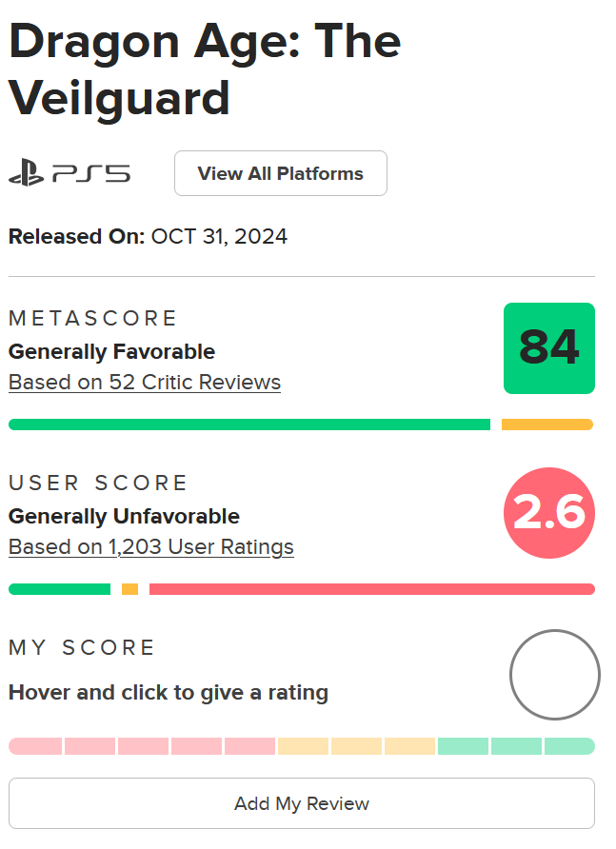Open the View All Platforms list
The width and height of the screenshot is (616, 849).
[280, 173]
